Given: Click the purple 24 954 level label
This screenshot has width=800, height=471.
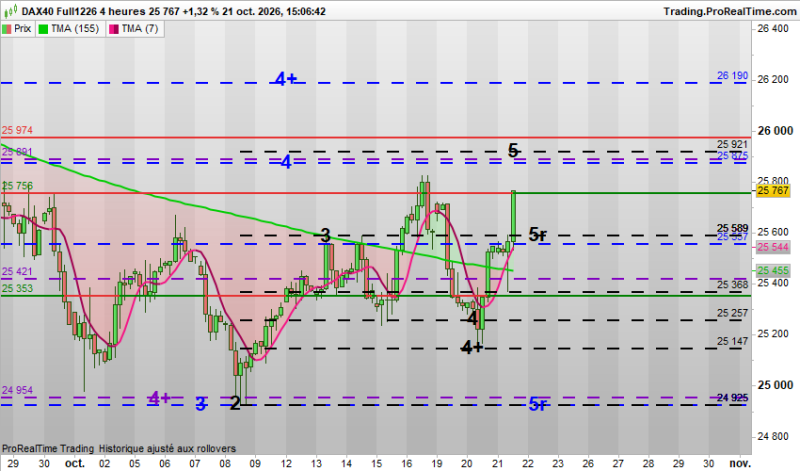Looking at the screenshot, I should [x=17, y=390].
